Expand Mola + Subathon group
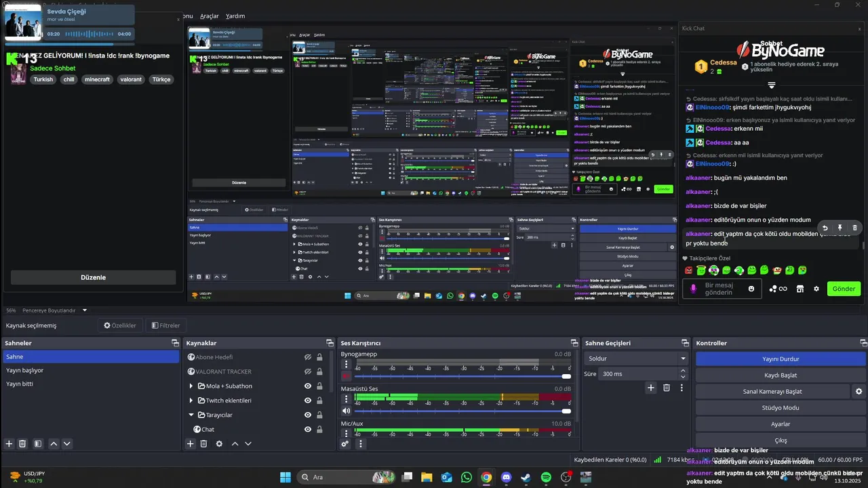Image resolution: width=868 pixels, height=488 pixels. click(x=191, y=386)
